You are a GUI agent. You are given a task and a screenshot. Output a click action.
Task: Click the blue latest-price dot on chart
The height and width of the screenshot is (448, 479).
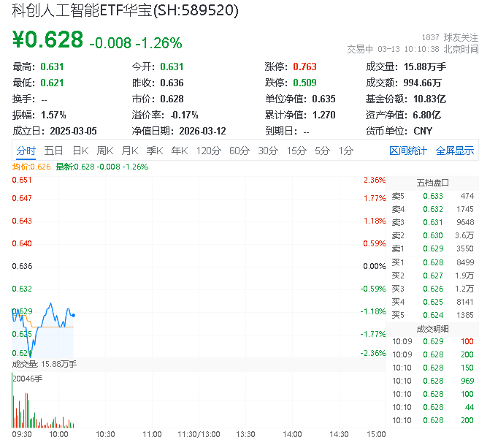74,315
